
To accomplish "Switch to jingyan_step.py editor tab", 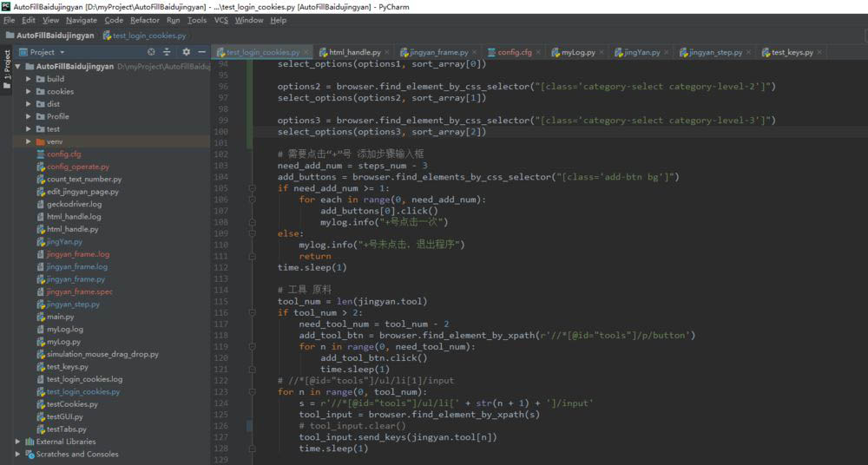I will [715, 53].
